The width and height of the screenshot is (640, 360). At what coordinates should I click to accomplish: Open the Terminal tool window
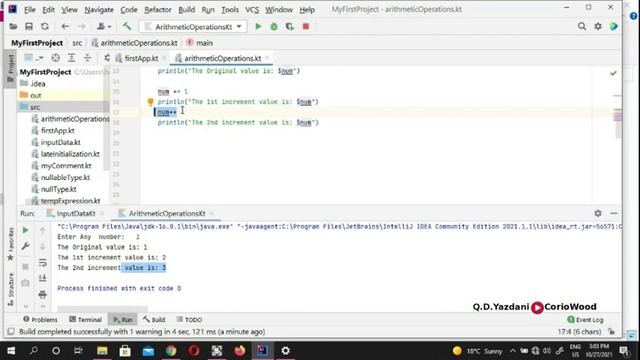[85, 320]
